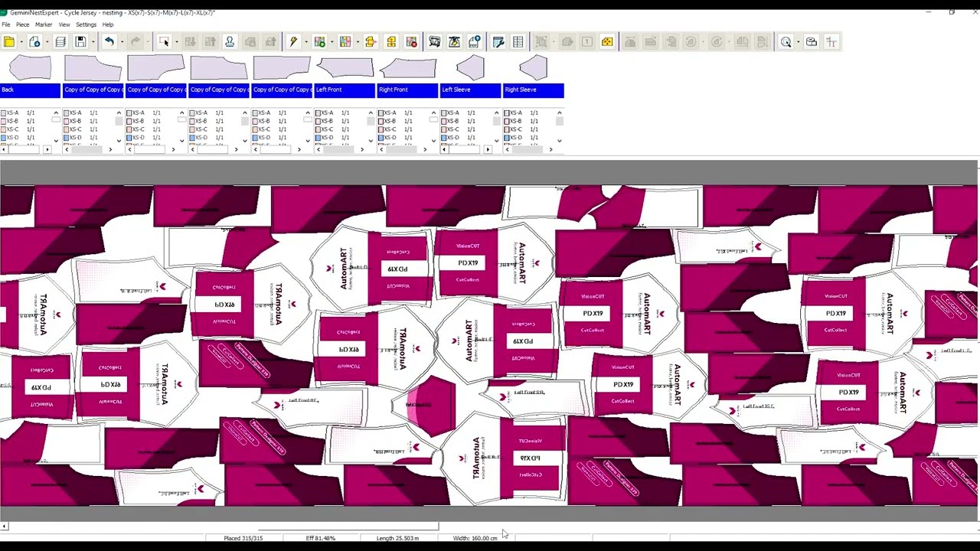The width and height of the screenshot is (980, 551).
Task: Click the Length status entry
Action: [x=397, y=538]
